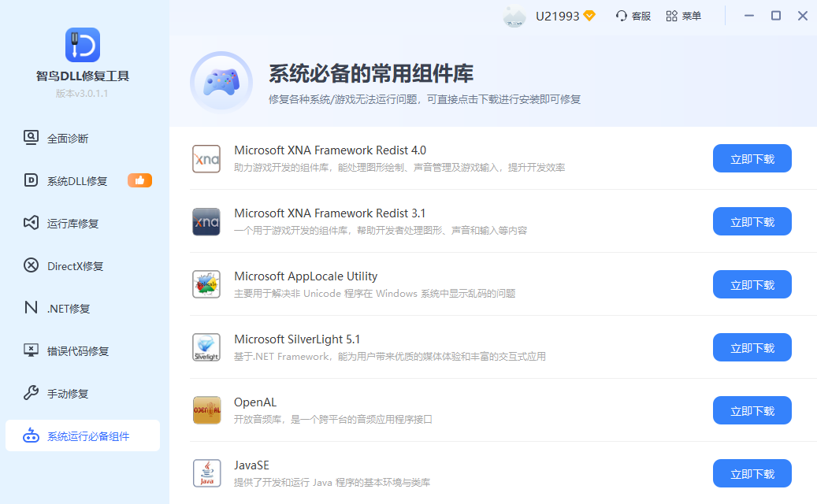Click Microsoft SilverLight 5.1 title
The image size is (817, 504).
tap(297, 339)
